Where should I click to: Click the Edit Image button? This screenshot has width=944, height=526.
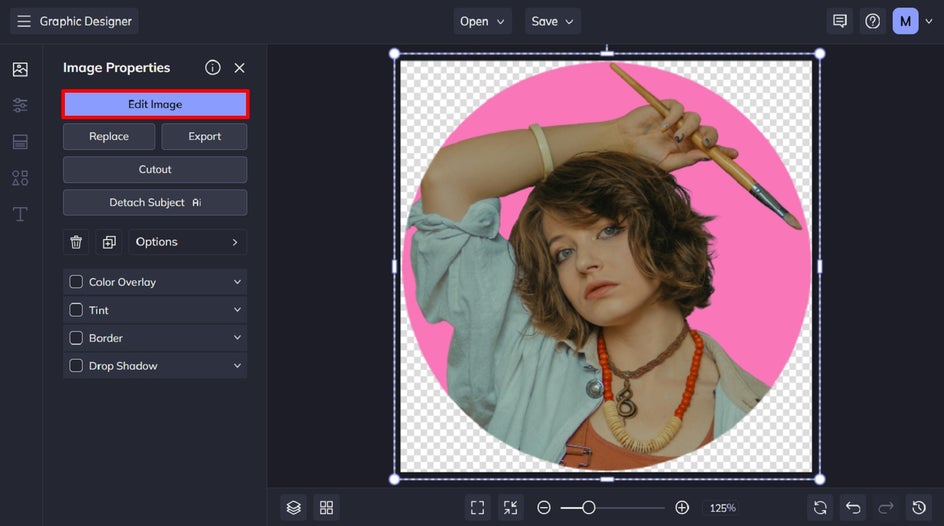pyautogui.click(x=155, y=104)
